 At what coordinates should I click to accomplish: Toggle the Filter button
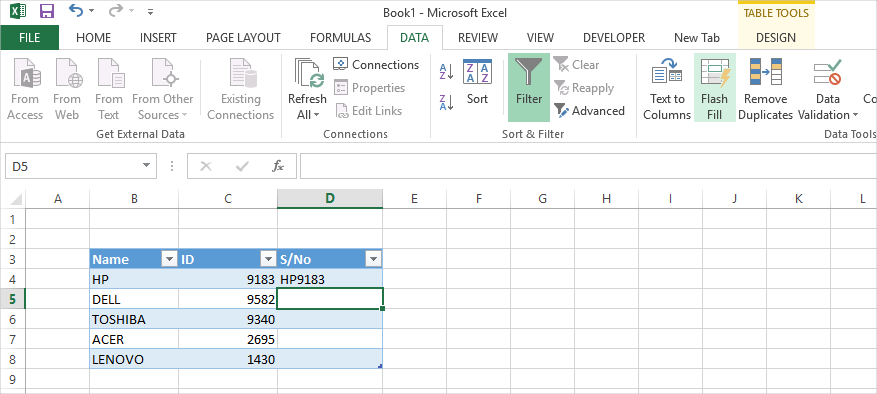[529, 87]
